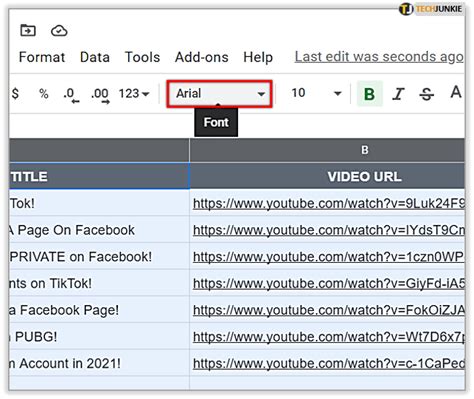This screenshot has width=474, height=399.
Task: Open the Help menu
Action: (258, 57)
